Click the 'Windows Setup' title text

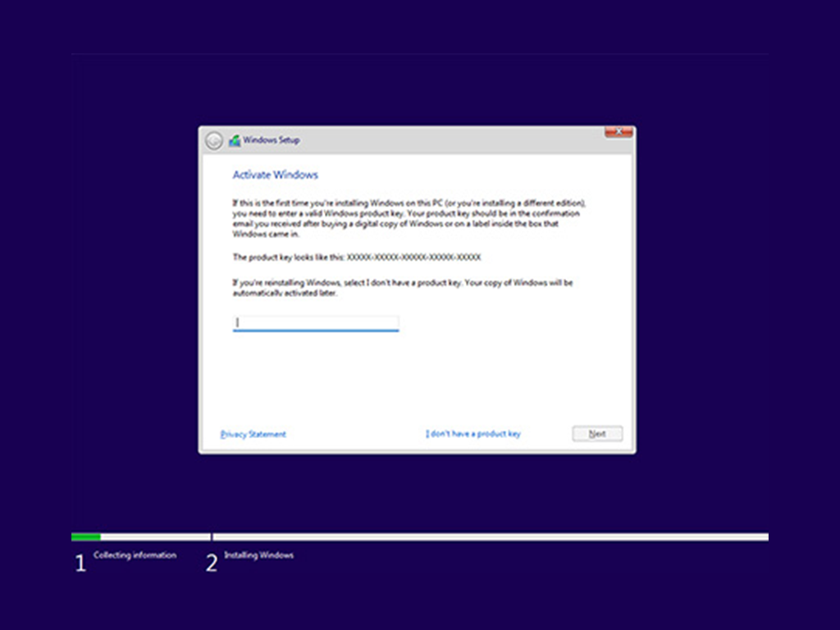click(272, 140)
